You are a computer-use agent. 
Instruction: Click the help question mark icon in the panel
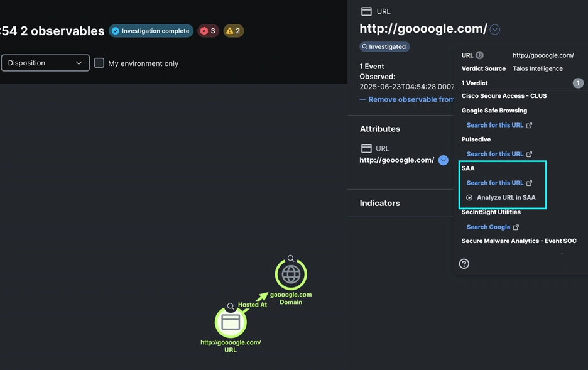(x=464, y=263)
